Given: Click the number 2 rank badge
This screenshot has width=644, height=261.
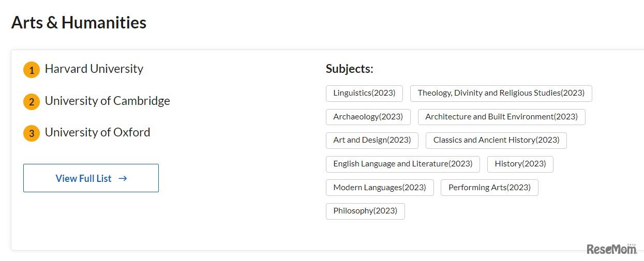Looking at the screenshot, I should tap(32, 102).
